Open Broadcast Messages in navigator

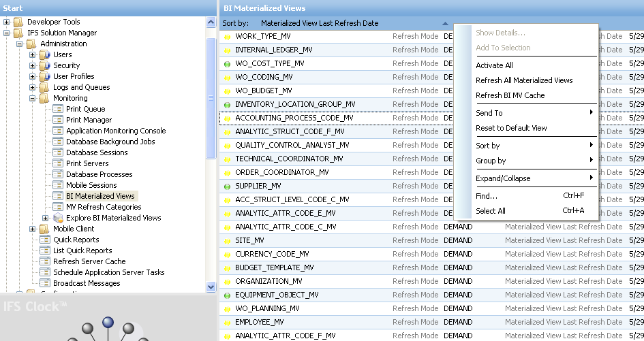(x=87, y=283)
